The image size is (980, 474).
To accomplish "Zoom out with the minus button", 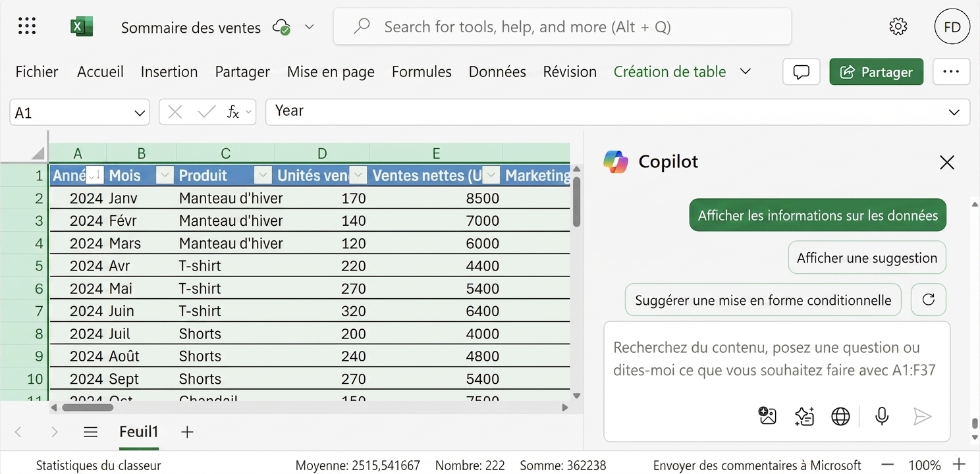I will click(x=888, y=465).
